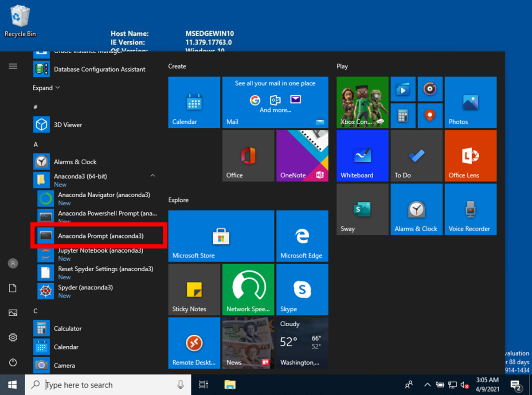Click the hamburger menu at Start top

13,66
